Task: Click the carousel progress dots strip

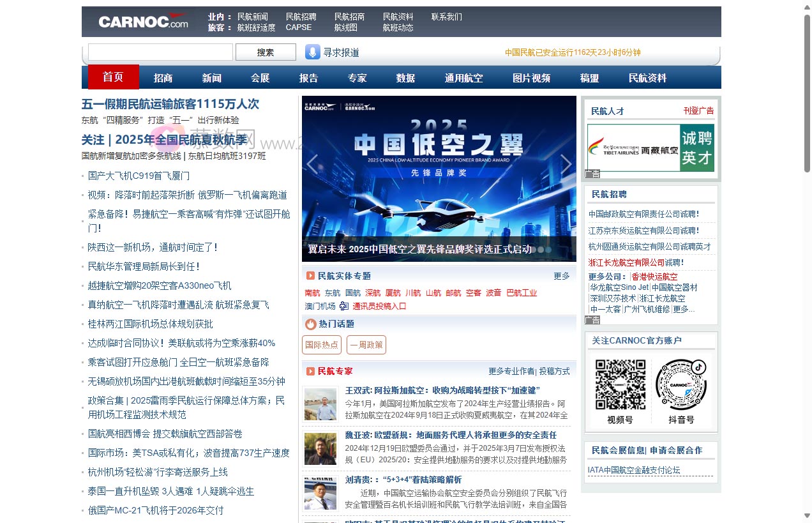Action: [x=543, y=250]
